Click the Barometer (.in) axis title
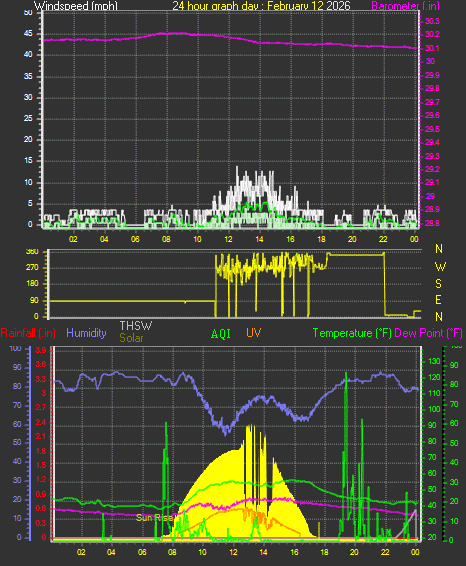This screenshot has width=466, height=566. coord(405,6)
